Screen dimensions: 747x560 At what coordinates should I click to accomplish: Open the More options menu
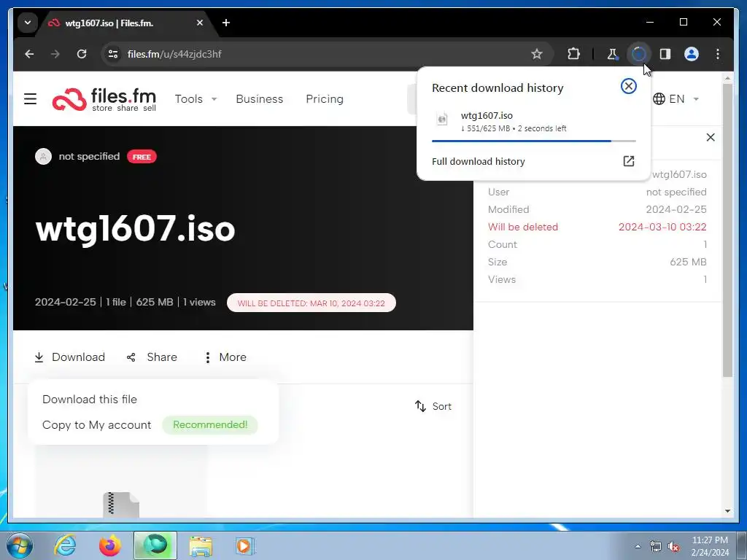click(225, 357)
